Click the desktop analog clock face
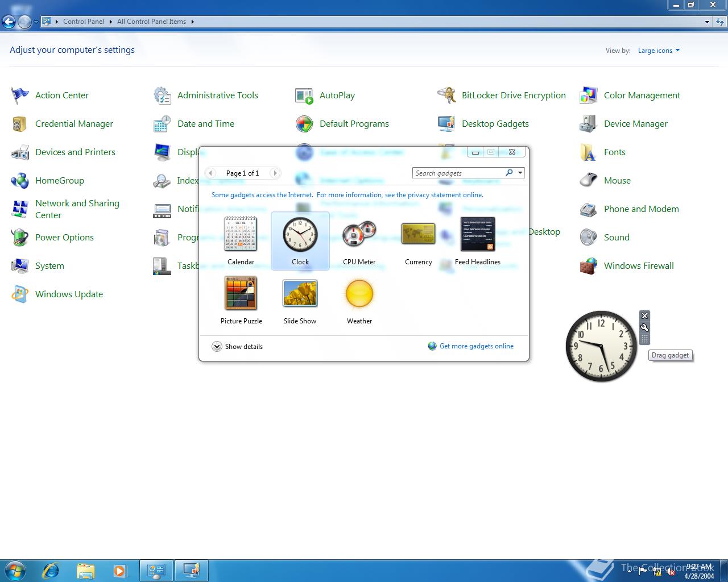The width and height of the screenshot is (728, 582). pos(601,346)
